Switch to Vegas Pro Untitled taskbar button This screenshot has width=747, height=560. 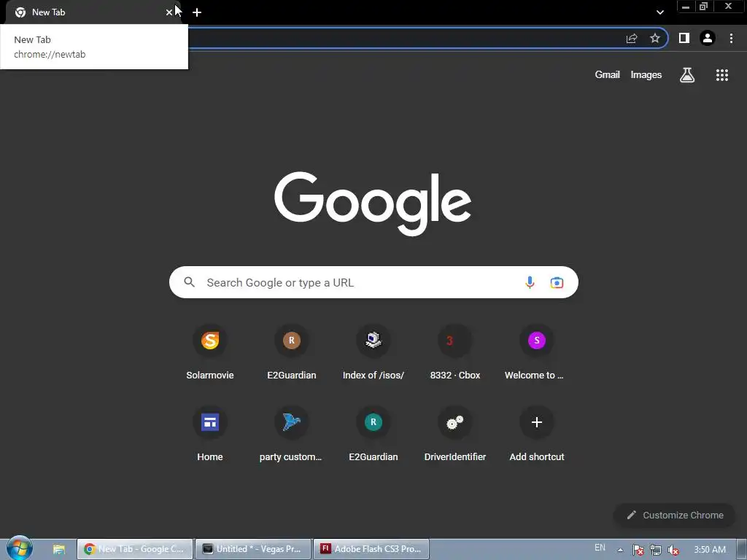(x=253, y=549)
